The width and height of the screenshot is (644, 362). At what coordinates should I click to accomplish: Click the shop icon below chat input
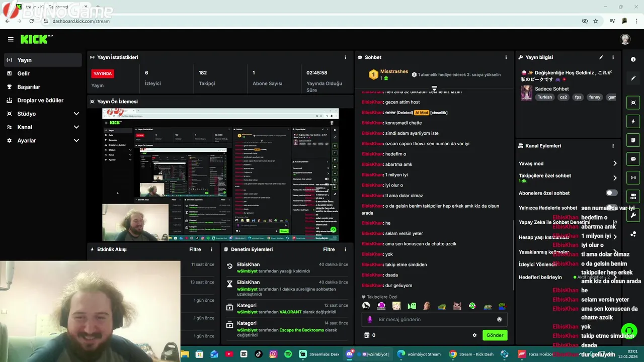point(367,335)
